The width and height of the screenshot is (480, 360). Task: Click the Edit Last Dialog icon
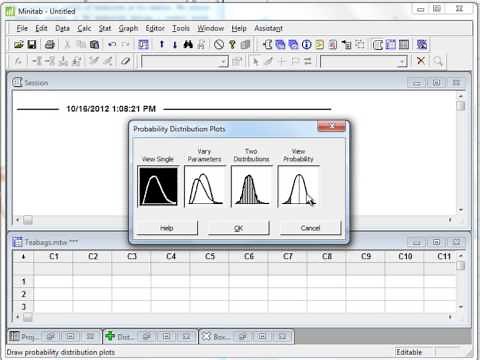tap(143, 44)
